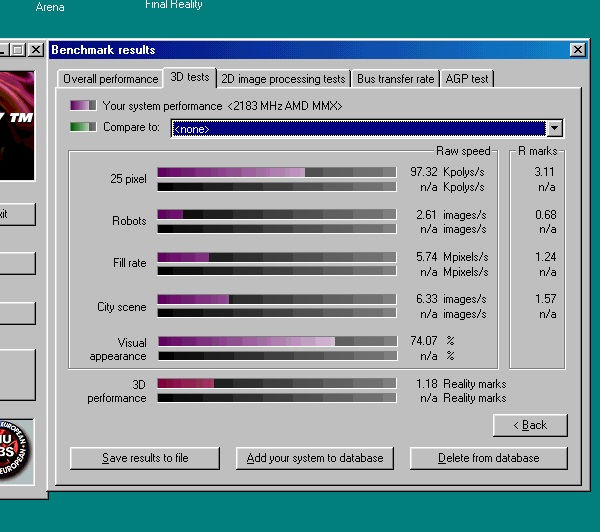Click the 2183 MHz AMD MMX label
Screen dimensions: 600x532
(x=285, y=106)
